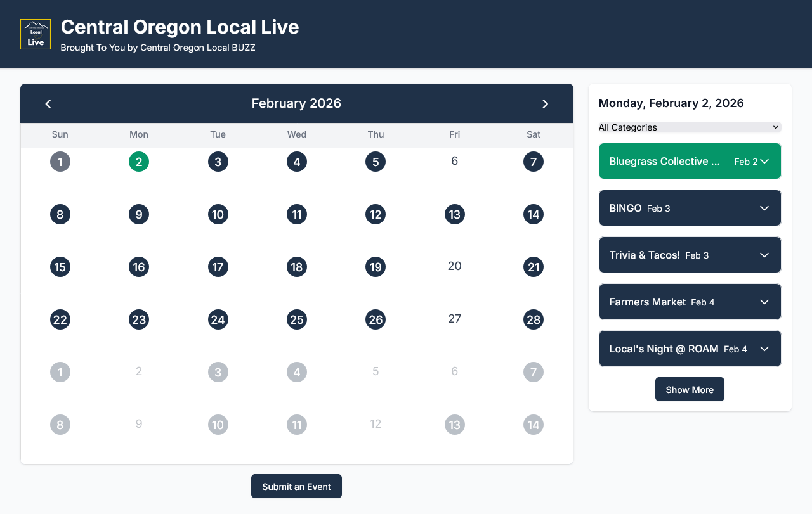Screen dimensions: 812x514
Task: Select February 2 highlighted in green
Action: (x=139, y=162)
